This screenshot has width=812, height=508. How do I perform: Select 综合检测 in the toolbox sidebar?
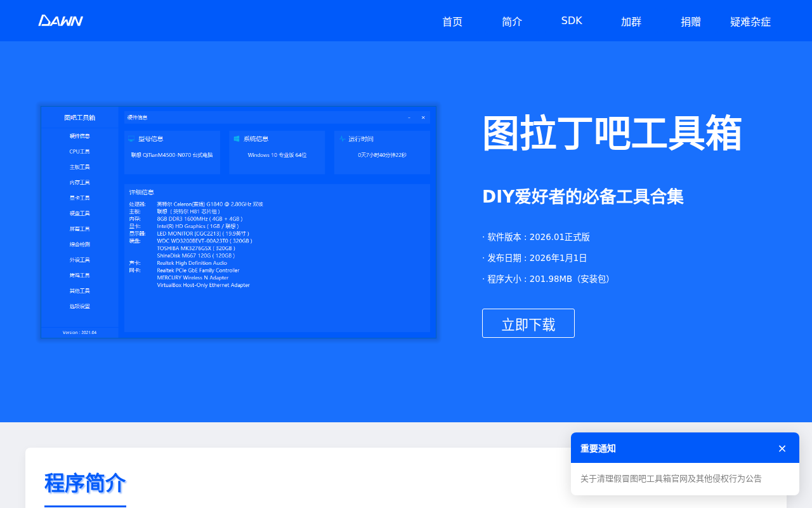79,244
